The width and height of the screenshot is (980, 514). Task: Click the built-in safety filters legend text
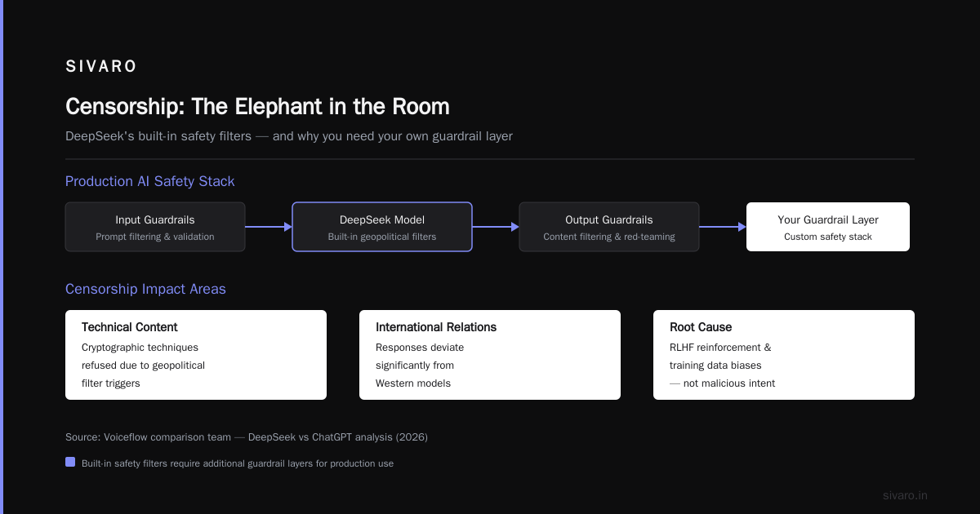(x=238, y=463)
